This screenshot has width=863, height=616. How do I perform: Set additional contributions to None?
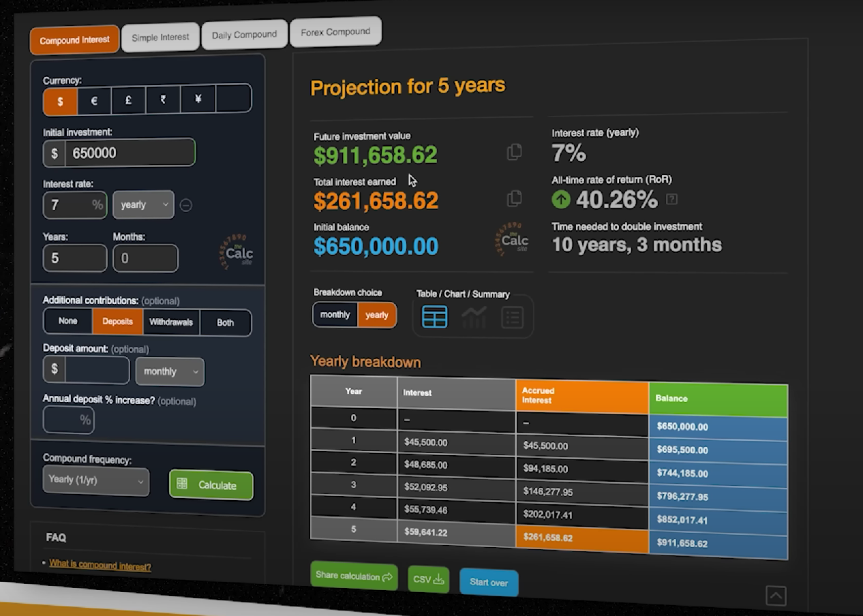point(68,321)
